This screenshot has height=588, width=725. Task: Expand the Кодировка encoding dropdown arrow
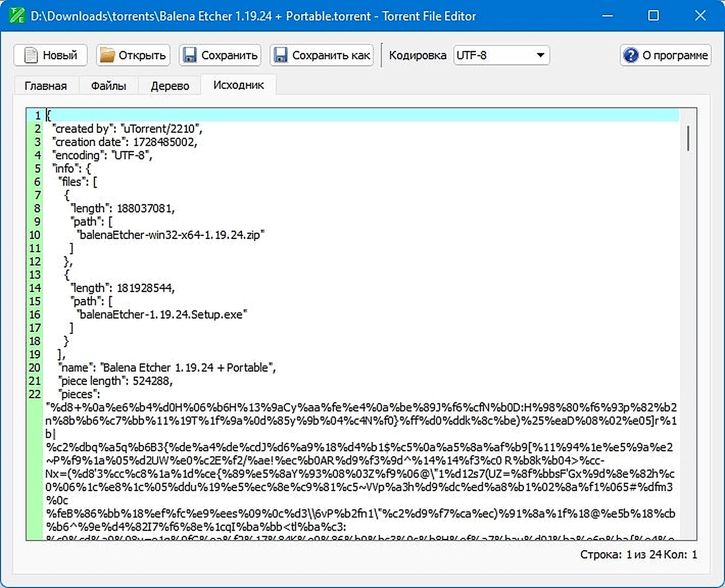coord(540,55)
